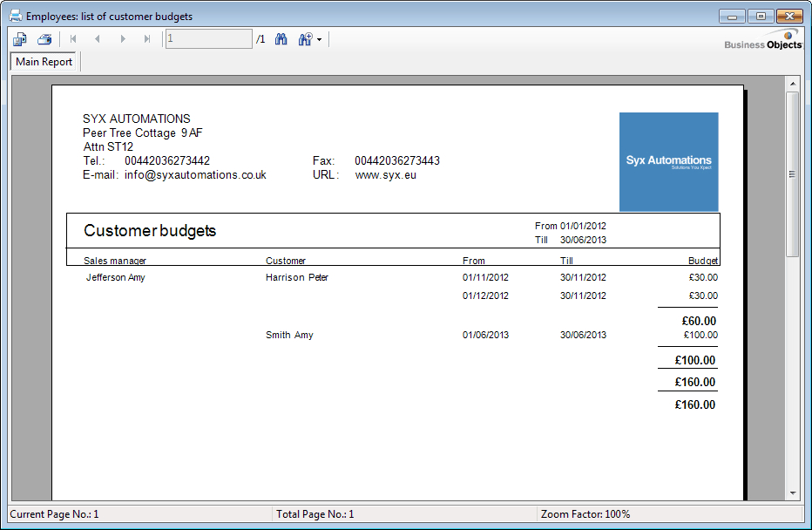This screenshot has height=530, width=812.
Task: Click the page number input field
Action: [x=208, y=39]
